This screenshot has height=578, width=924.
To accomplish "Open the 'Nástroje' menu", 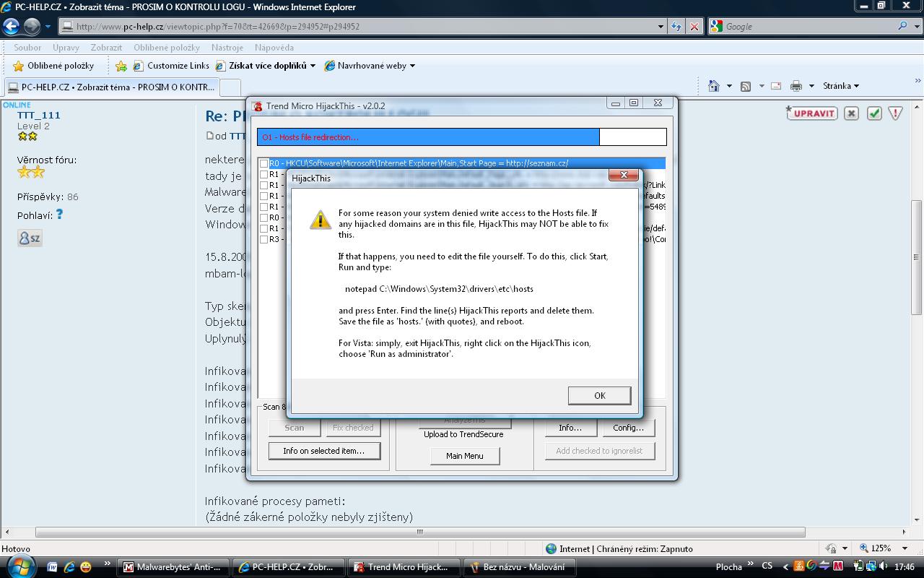I will click(227, 48).
